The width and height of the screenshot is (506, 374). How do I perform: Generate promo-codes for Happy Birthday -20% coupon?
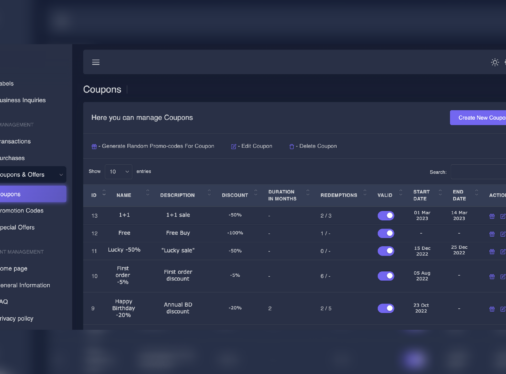492,309
